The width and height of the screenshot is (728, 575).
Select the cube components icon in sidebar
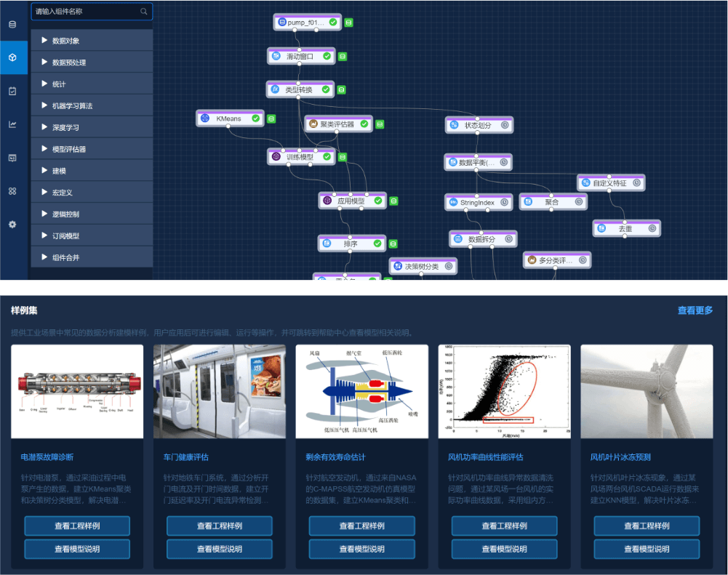pyautogui.click(x=12, y=57)
